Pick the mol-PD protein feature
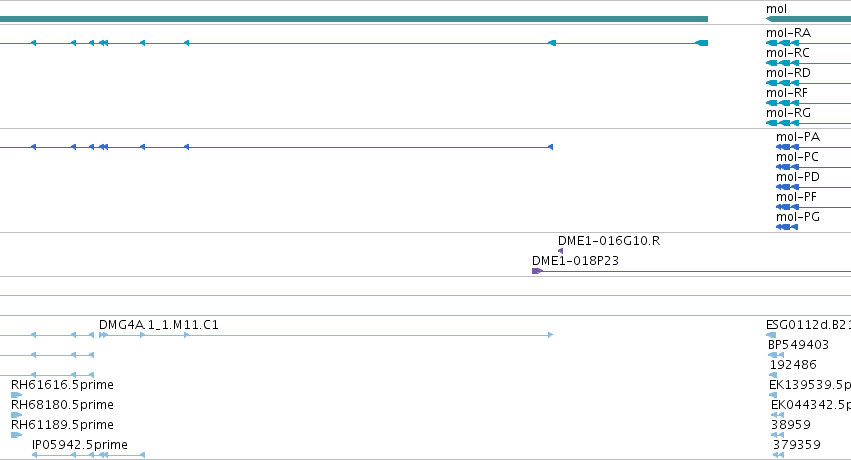This screenshot has width=851, height=460. (x=798, y=177)
